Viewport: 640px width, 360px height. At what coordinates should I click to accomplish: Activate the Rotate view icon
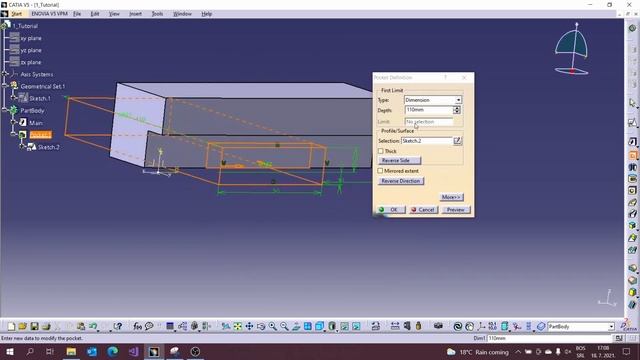tap(261, 326)
